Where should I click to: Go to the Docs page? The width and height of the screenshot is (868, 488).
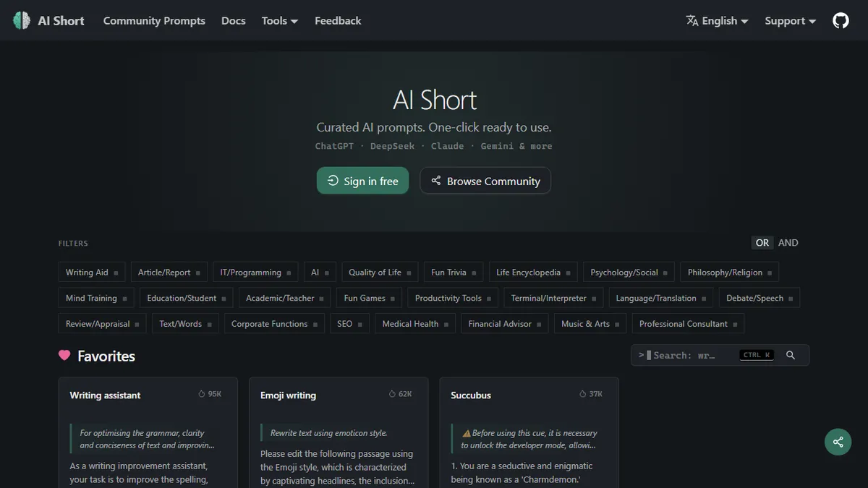pos(234,21)
